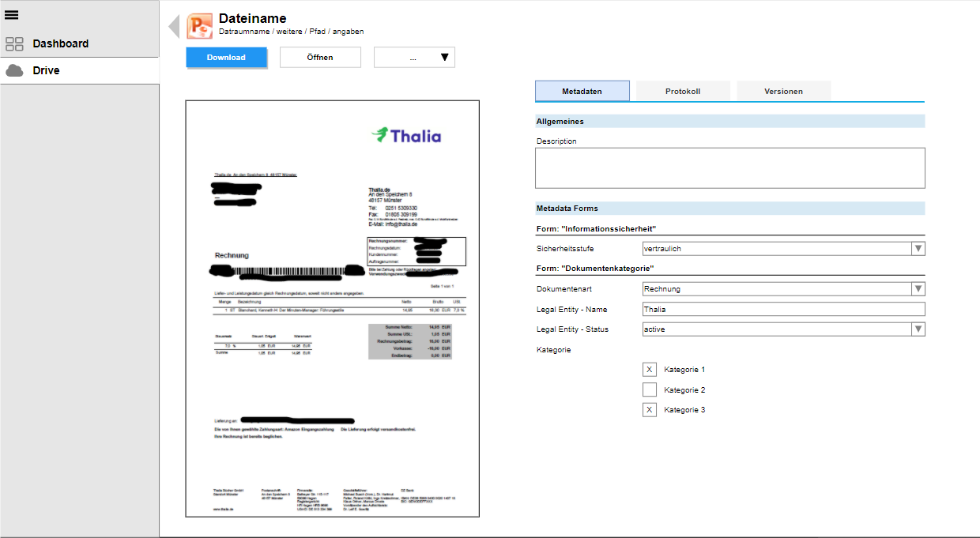Click the Download button
This screenshot has height=538, width=980.
[x=226, y=58]
